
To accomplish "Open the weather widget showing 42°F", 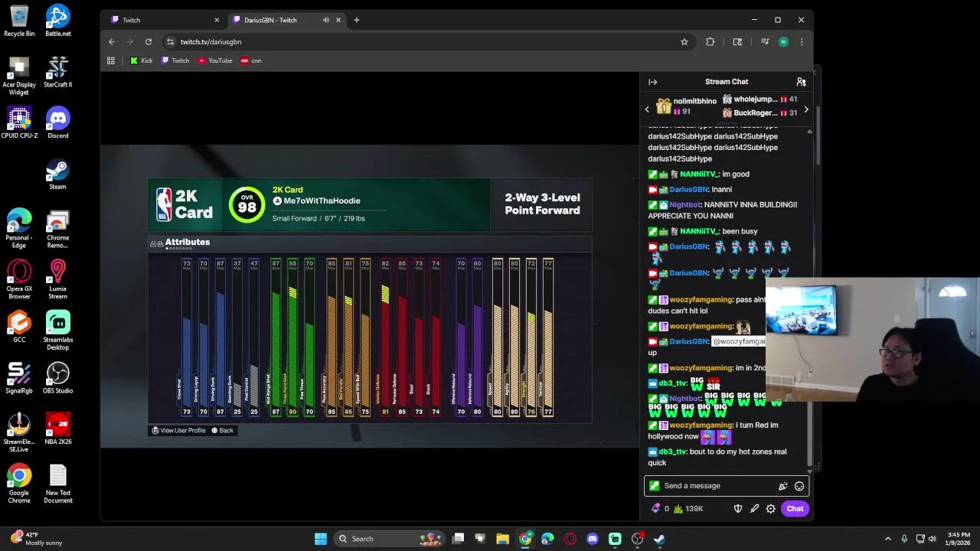I will pyautogui.click(x=37, y=539).
